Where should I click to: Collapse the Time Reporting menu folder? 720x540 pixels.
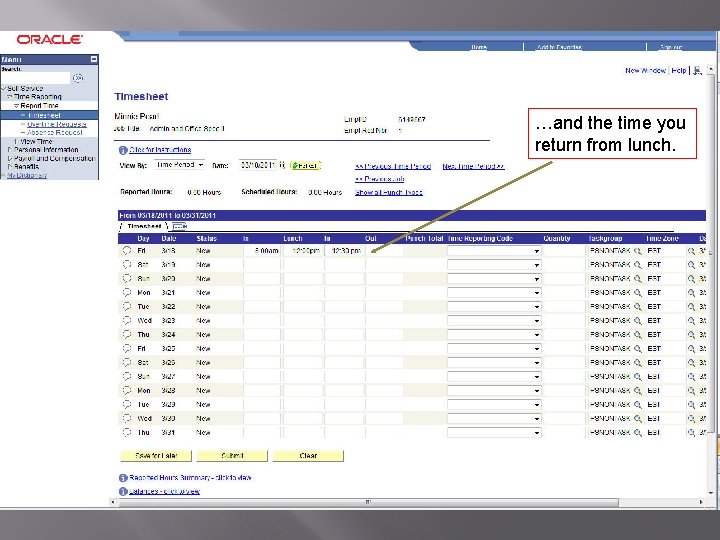[10, 97]
